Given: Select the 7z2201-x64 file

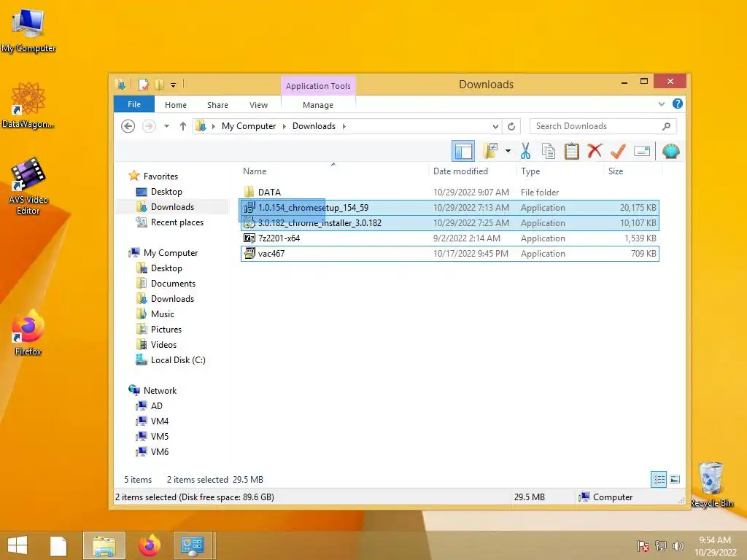Looking at the screenshot, I should point(449,238).
